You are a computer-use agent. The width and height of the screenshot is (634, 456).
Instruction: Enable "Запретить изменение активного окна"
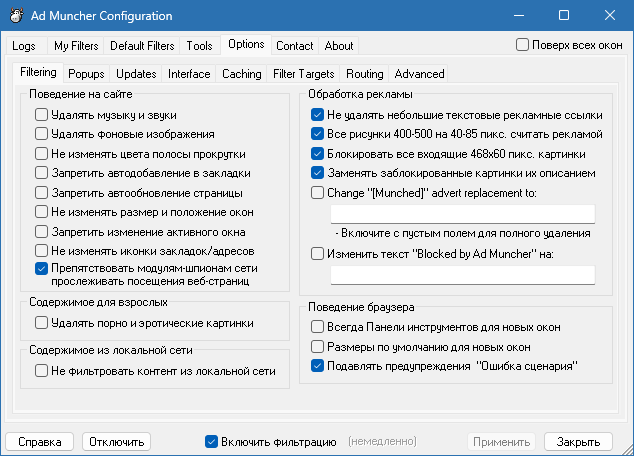pyautogui.click(x=41, y=232)
